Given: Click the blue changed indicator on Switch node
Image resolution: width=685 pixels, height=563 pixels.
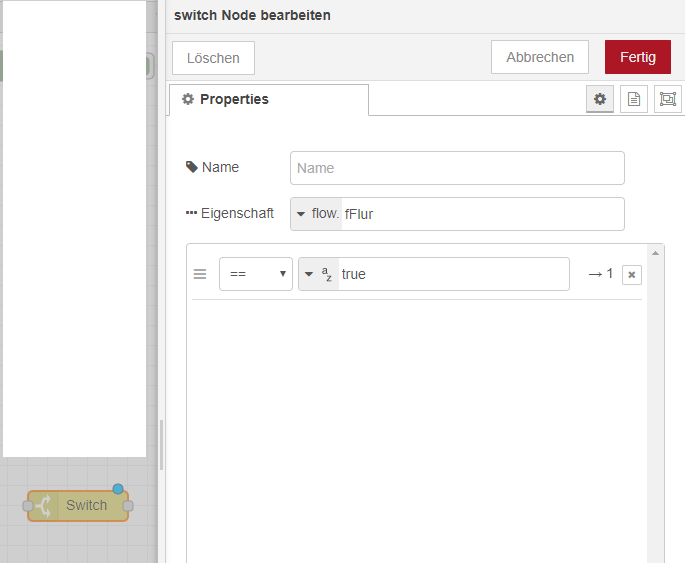Looking at the screenshot, I should click(x=118, y=489).
